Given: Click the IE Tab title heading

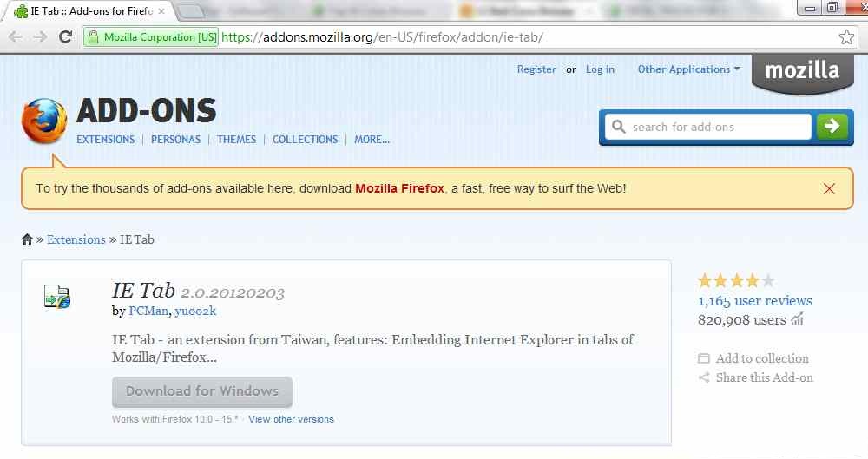Looking at the screenshot, I should click(143, 291).
